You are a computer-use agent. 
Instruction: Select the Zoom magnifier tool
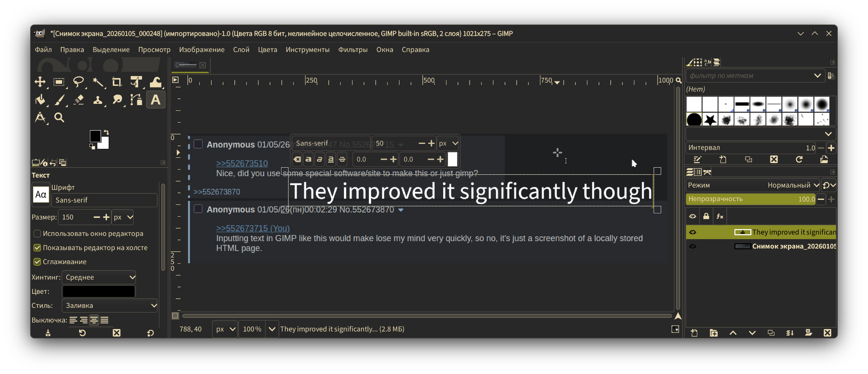59,118
